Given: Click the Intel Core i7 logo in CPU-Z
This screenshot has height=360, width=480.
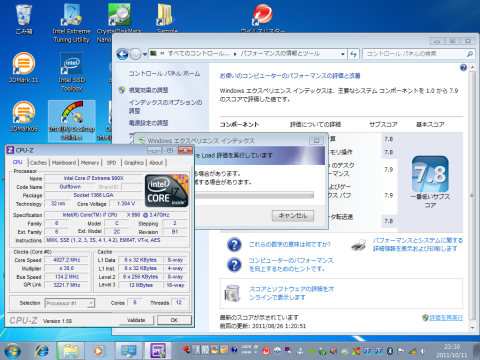Looking at the screenshot, I should click(167, 191).
